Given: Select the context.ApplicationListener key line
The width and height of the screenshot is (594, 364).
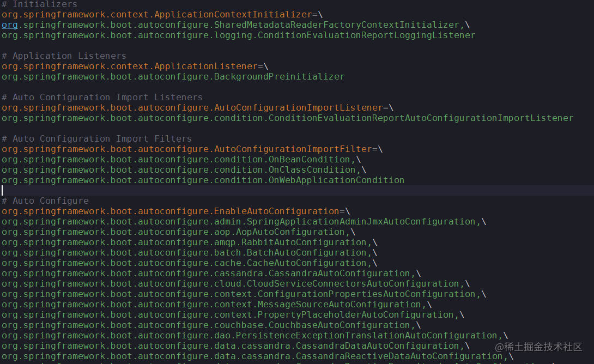Looking at the screenshot, I should tap(135, 66).
